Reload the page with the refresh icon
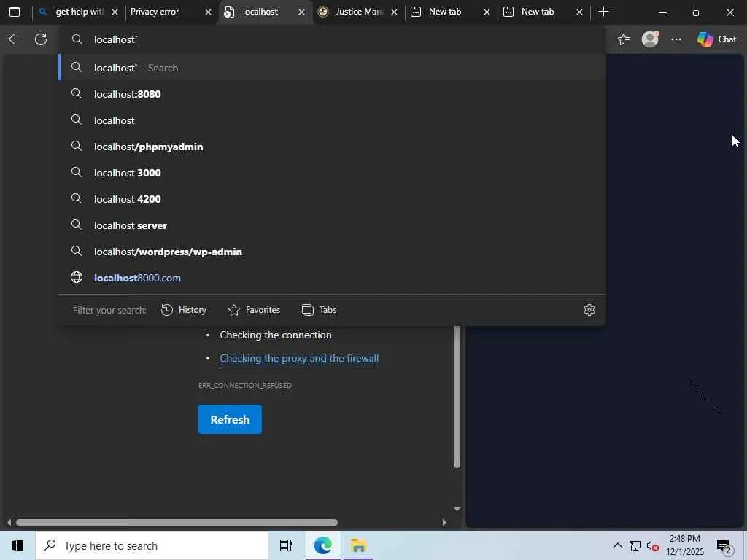 pyautogui.click(x=41, y=39)
